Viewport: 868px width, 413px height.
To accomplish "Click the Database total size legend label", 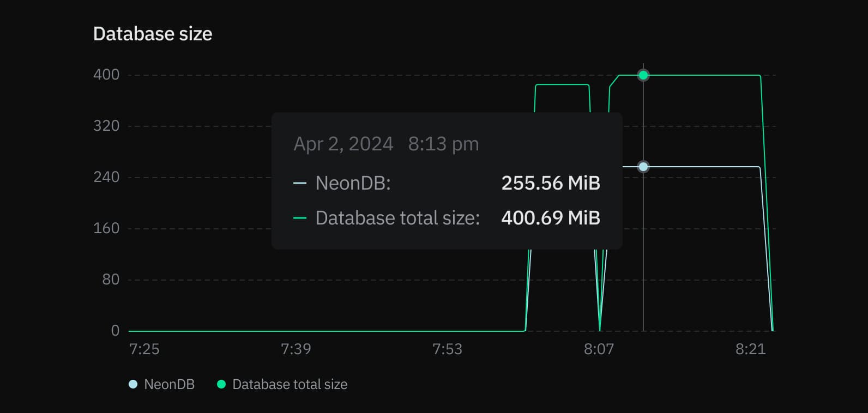I will click(290, 384).
